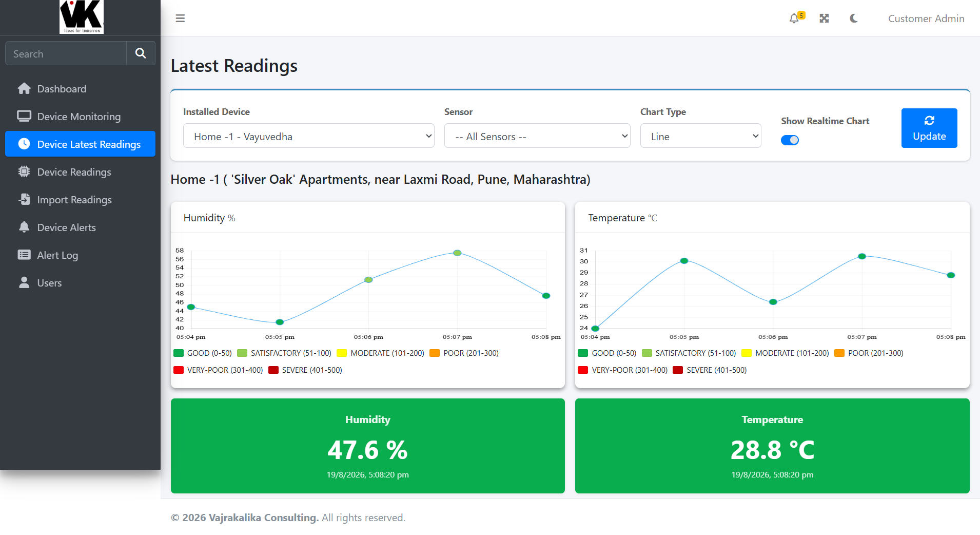This screenshot has height=535, width=980.
Task: Toggle the Show Realtime Chart switch
Action: 790,140
